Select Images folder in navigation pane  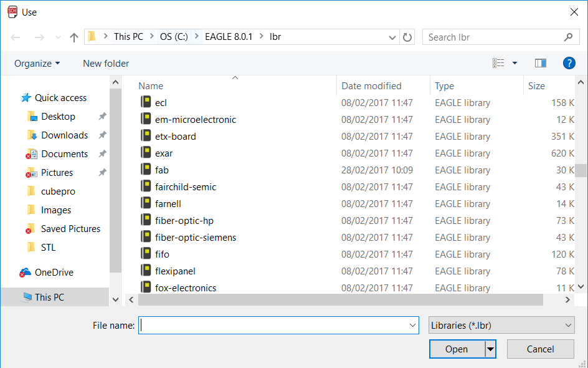(x=56, y=210)
